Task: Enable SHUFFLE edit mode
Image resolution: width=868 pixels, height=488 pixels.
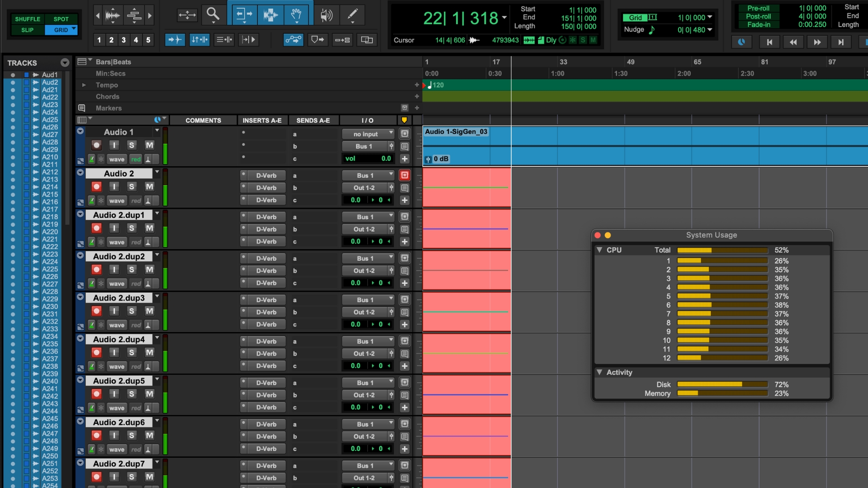Action: coord(28,19)
